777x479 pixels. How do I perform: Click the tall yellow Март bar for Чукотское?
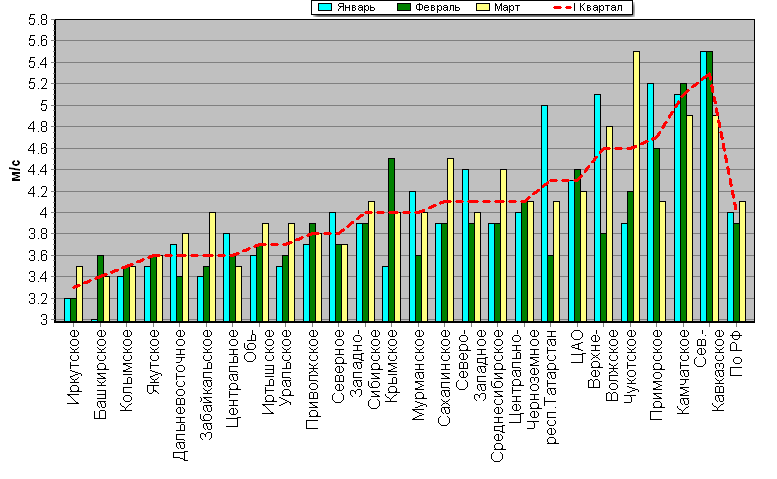click(x=636, y=186)
